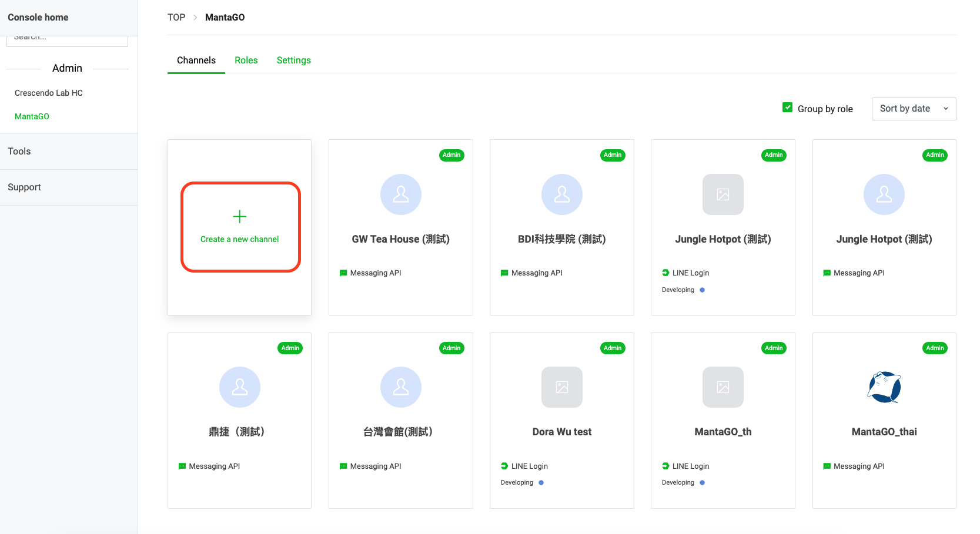Expand the Support sidebar section
The image size is (980, 534).
coord(24,187)
